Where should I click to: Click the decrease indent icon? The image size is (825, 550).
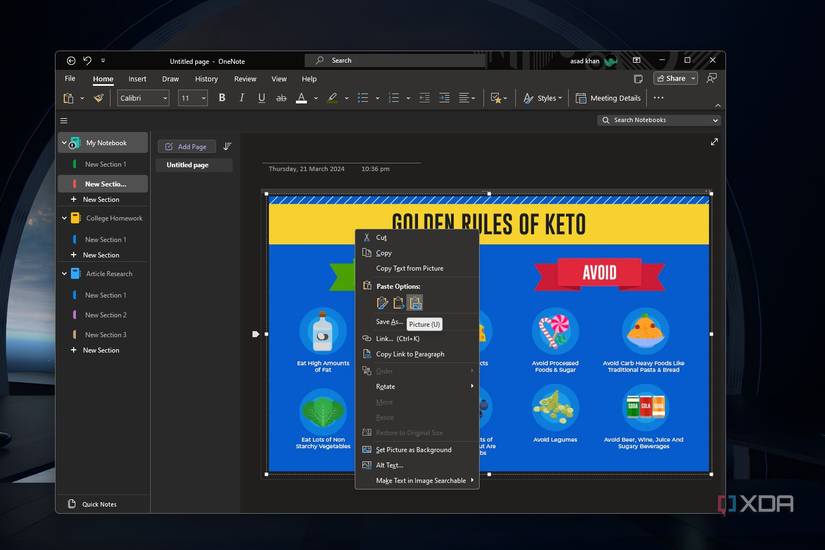pyautogui.click(x=424, y=98)
